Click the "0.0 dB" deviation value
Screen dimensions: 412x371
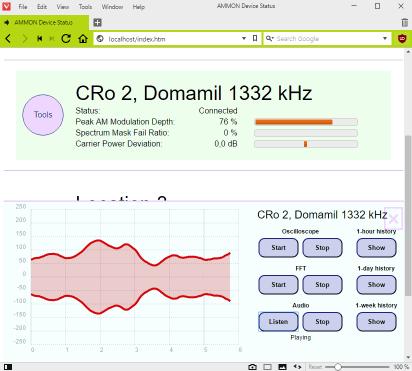pos(226,144)
